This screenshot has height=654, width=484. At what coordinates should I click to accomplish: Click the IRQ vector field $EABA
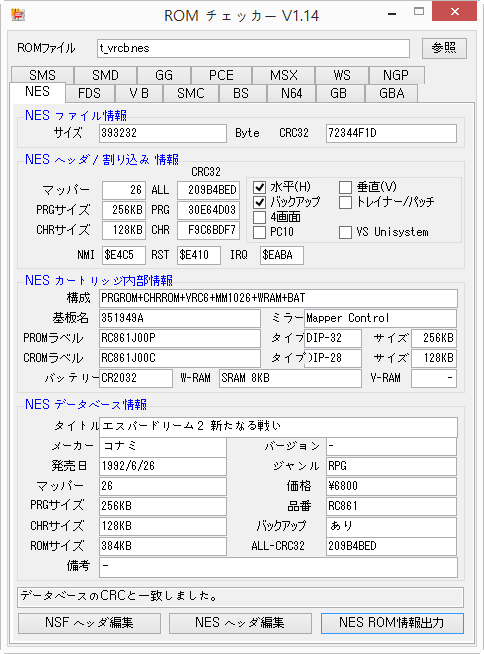pyautogui.click(x=282, y=255)
